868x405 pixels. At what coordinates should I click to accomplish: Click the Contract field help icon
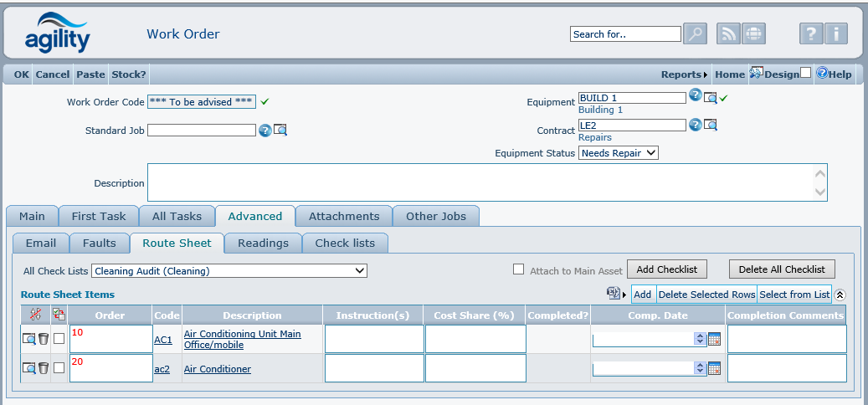[x=695, y=125]
